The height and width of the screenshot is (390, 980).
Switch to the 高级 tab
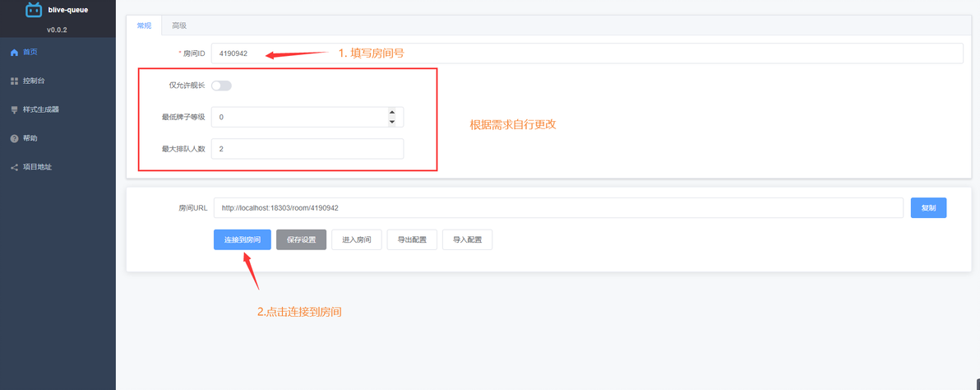pyautogui.click(x=179, y=26)
